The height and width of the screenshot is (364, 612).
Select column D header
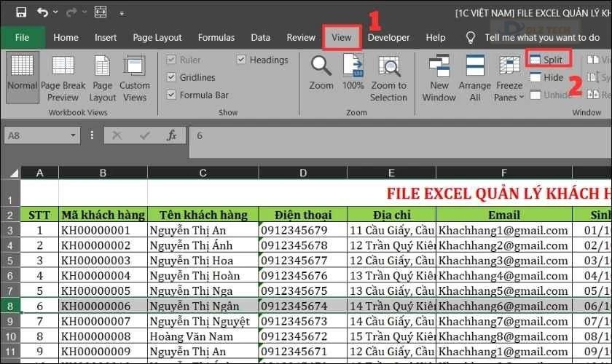pyautogui.click(x=303, y=173)
